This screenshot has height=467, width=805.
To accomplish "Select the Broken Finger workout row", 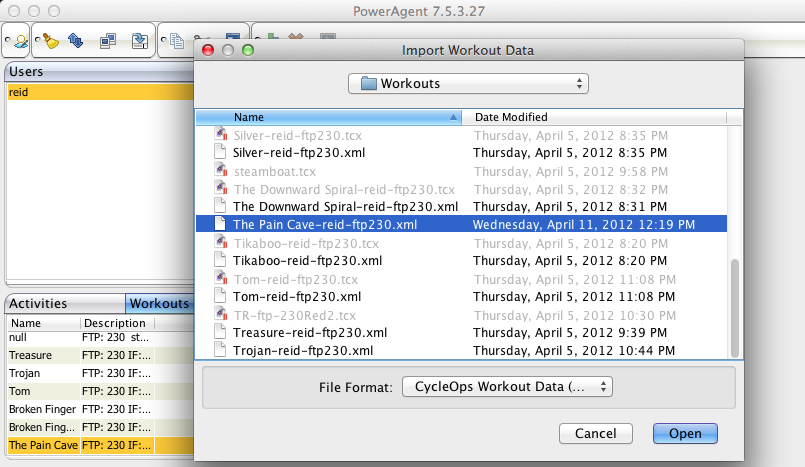I will coord(100,409).
